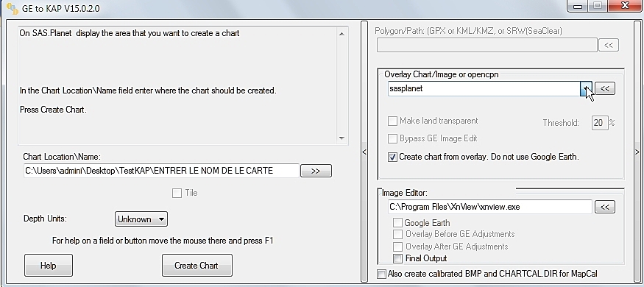Toggle the Tile checkbox
644x287 pixels.
pyautogui.click(x=177, y=193)
